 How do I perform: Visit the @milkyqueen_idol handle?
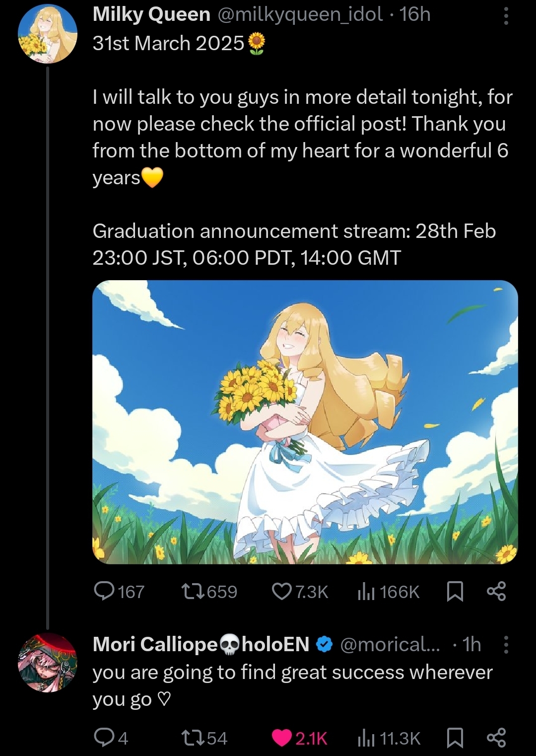pos(300,14)
